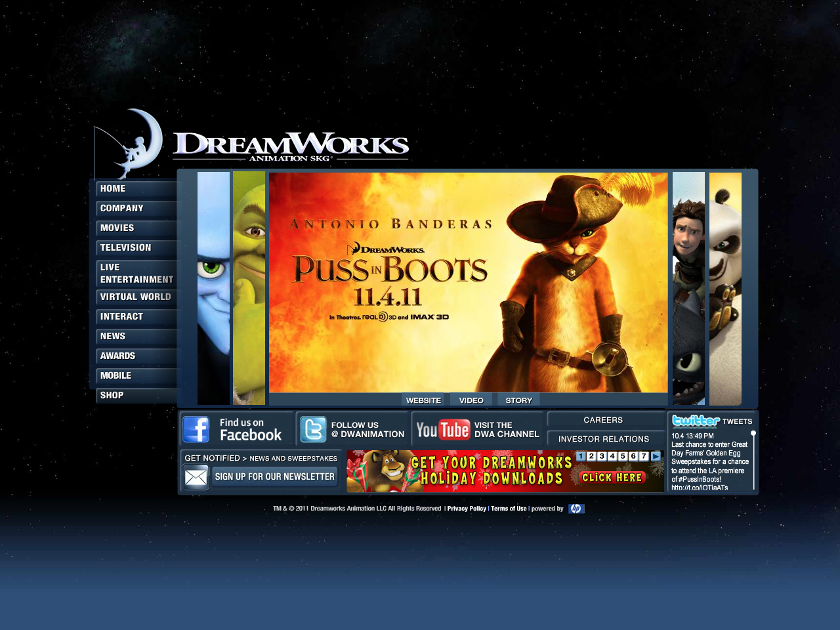Advance holiday banner with next arrow

click(x=656, y=456)
